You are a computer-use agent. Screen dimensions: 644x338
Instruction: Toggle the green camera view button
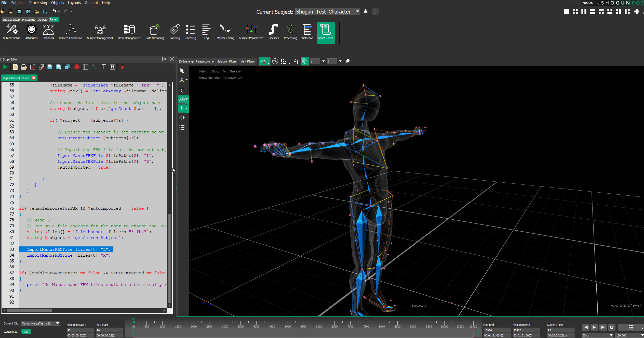coord(263,61)
